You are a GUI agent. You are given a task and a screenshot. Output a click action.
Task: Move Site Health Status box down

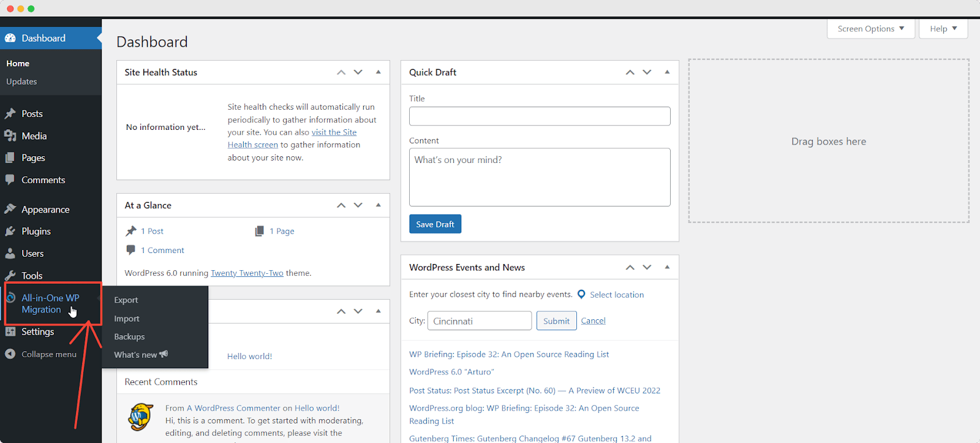[358, 72]
